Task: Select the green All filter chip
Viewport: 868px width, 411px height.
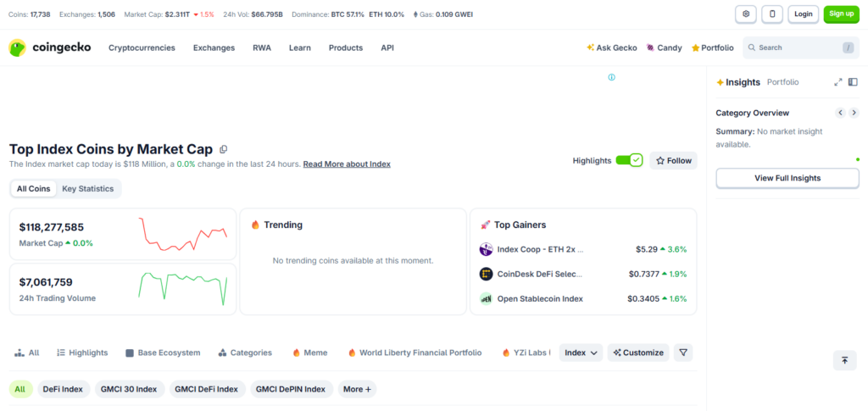Action: (20, 389)
